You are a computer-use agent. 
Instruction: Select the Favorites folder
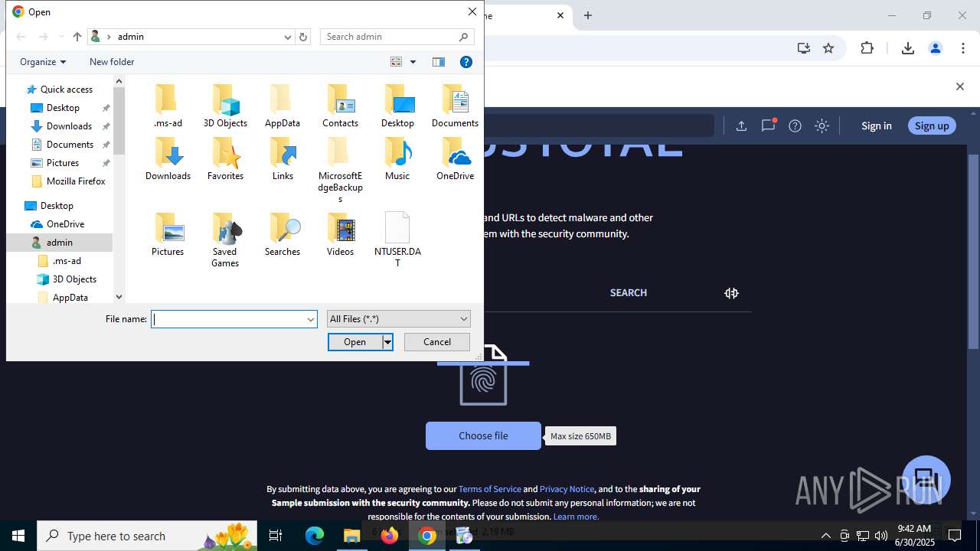[x=225, y=159]
